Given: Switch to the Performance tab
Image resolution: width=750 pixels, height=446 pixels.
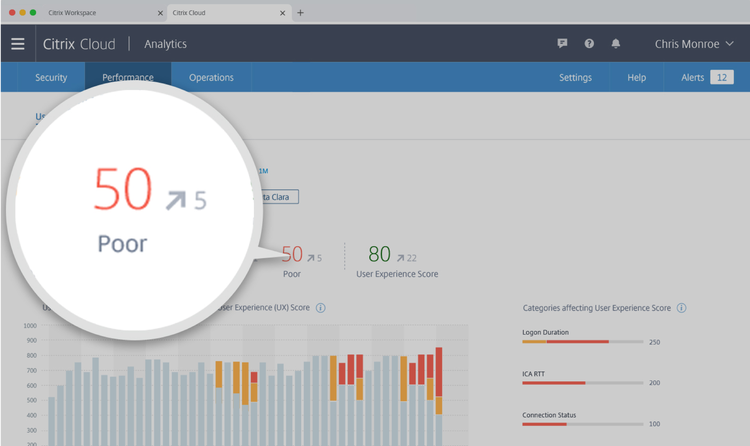Looking at the screenshot, I should pyautogui.click(x=128, y=77).
